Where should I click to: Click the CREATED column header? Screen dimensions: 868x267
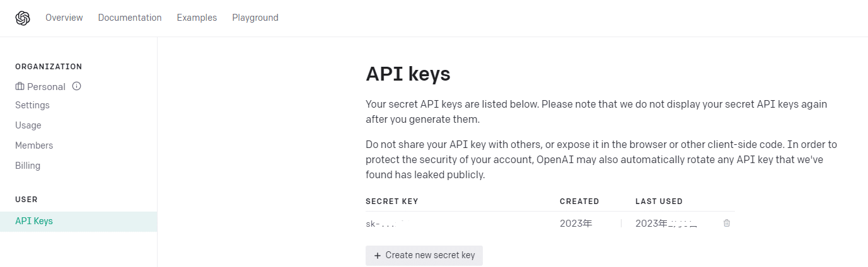click(579, 202)
